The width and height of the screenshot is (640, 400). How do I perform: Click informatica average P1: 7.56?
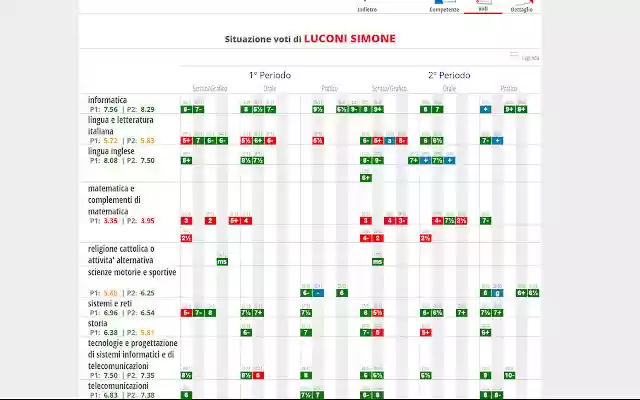[104, 109]
